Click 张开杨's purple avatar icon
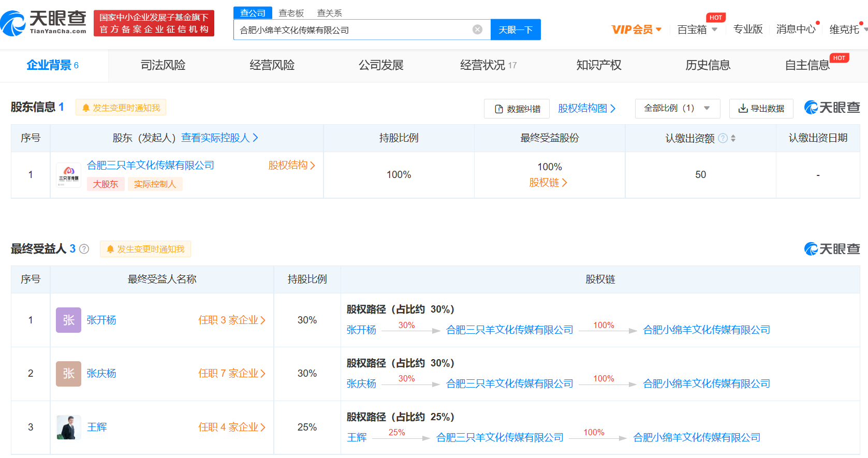 (x=69, y=320)
